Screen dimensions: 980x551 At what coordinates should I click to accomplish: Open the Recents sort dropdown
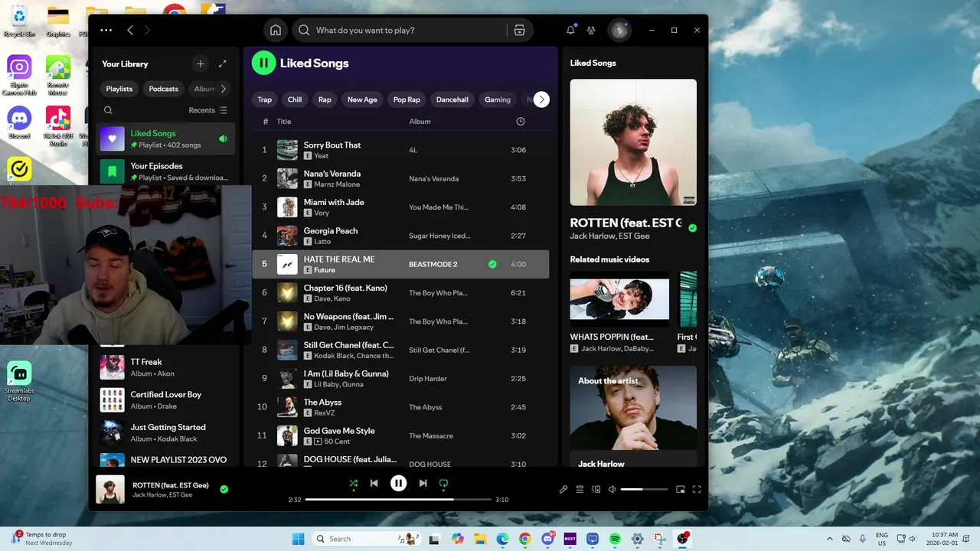(208, 110)
